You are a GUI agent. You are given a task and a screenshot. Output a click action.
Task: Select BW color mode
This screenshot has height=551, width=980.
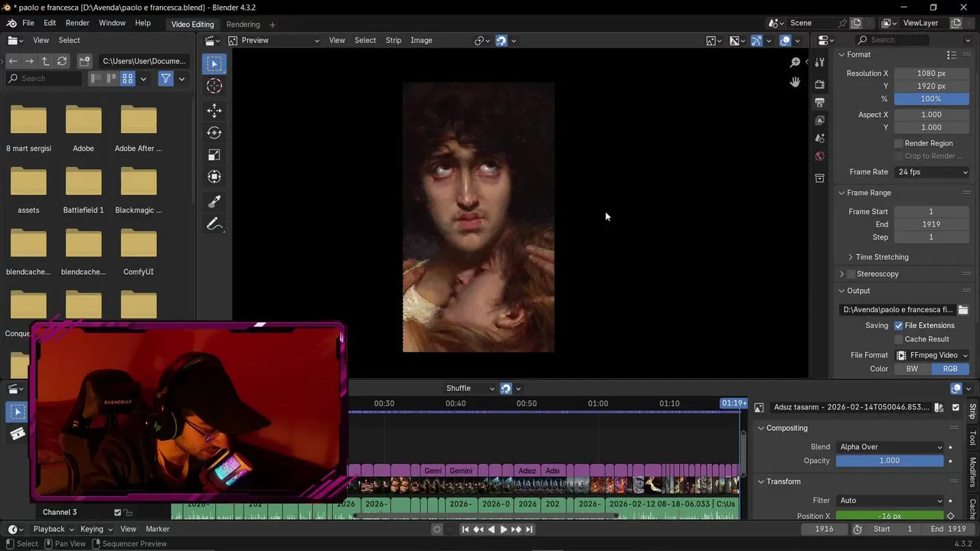(912, 369)
